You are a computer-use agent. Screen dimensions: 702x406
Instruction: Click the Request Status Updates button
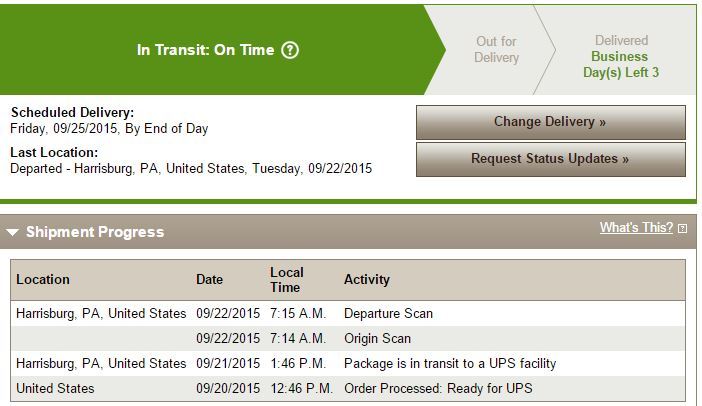(550, 159)
